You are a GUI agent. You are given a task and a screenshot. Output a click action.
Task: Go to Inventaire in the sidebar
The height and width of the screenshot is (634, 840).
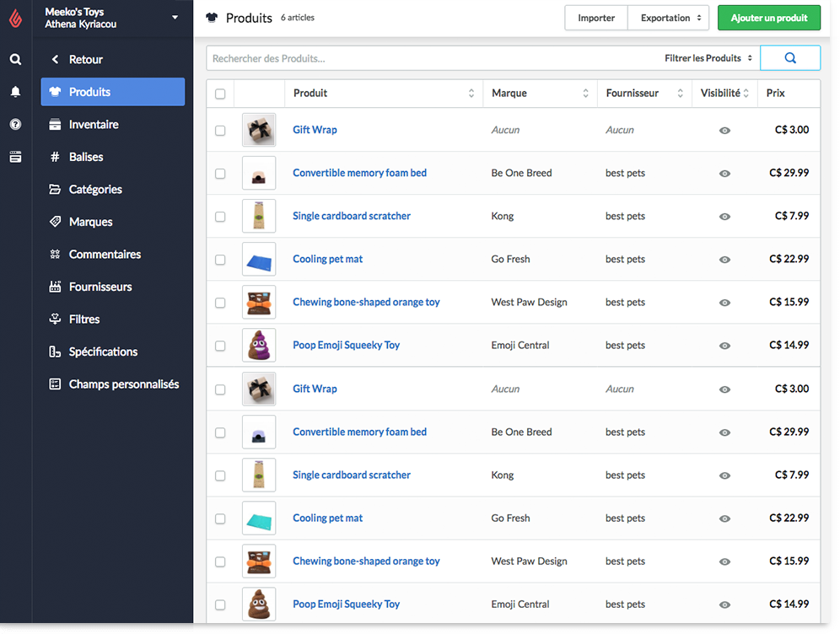point(94,125)
